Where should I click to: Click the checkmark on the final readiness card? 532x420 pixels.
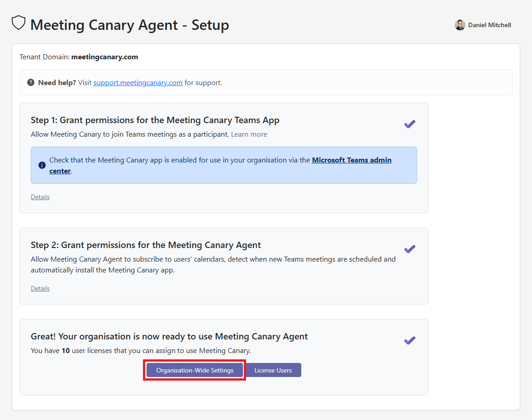click(409, 340)
